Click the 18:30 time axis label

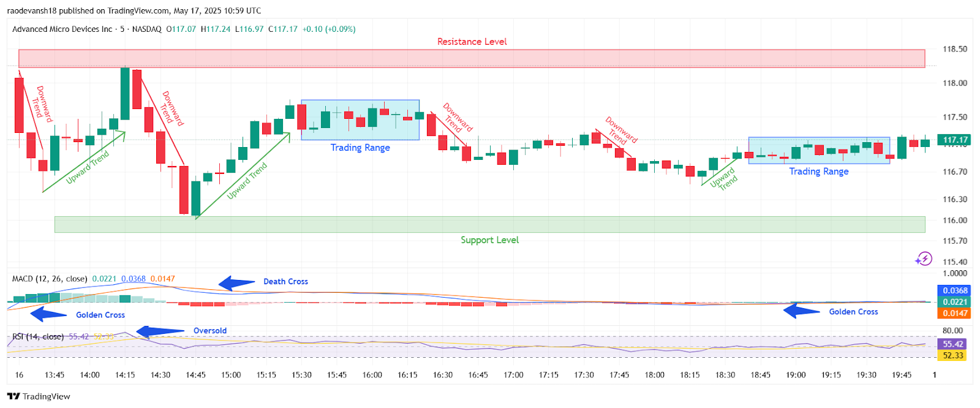click(x=725, y=375)
